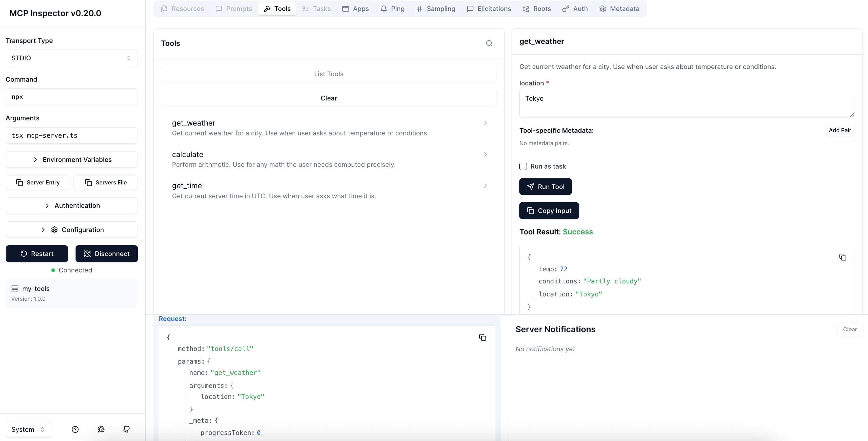Go to the Sampling tab
This screenshot has height=441, width=868.
click(435, 9)
